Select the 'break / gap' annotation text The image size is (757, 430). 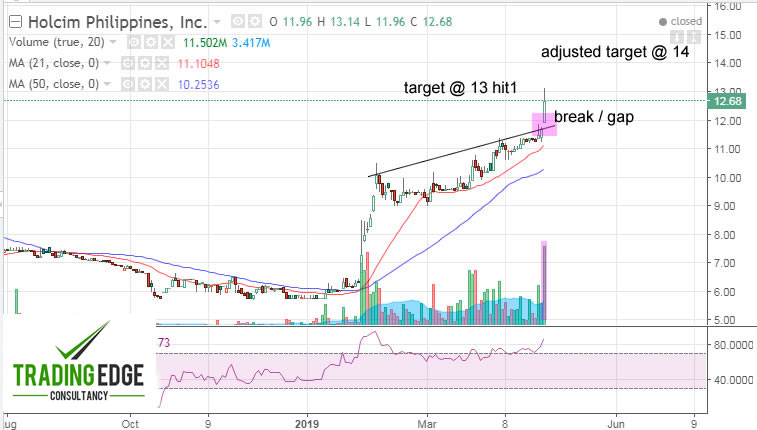coord(594,117)
